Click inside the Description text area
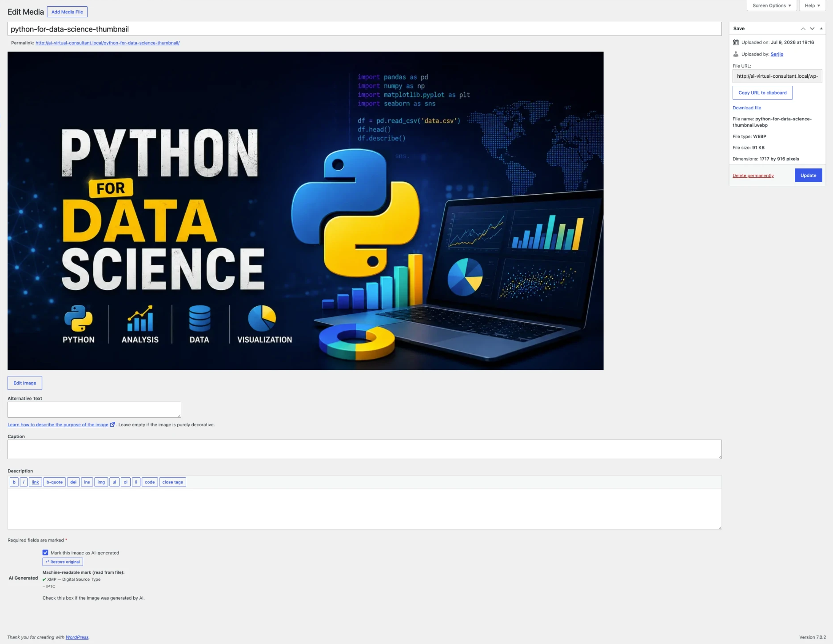 tap(364, 509)
